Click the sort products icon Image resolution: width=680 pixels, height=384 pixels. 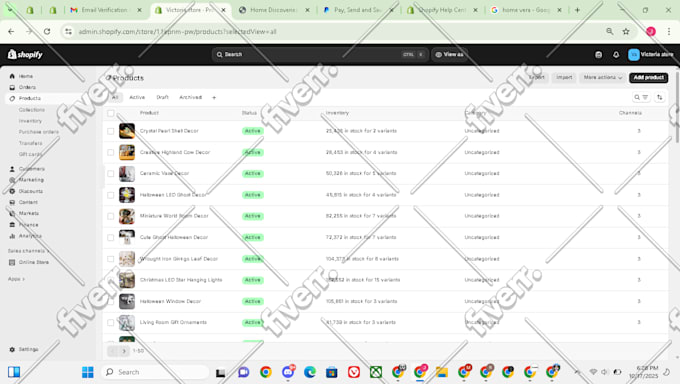point(660,97)
